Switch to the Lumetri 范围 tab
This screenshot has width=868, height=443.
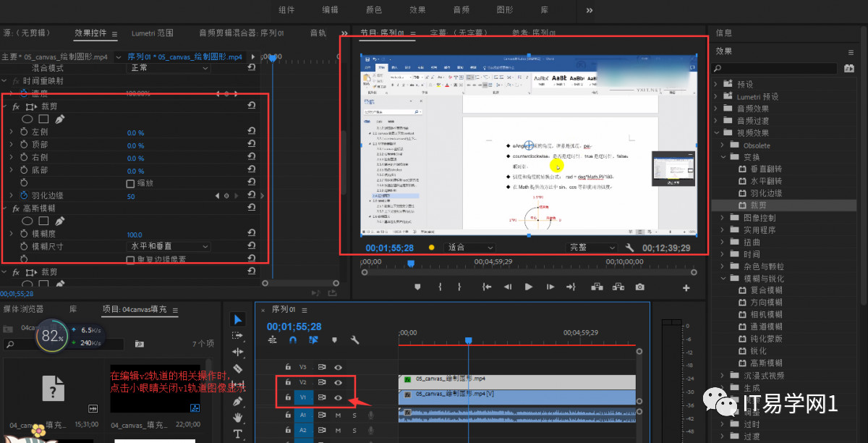pos(152,33)
